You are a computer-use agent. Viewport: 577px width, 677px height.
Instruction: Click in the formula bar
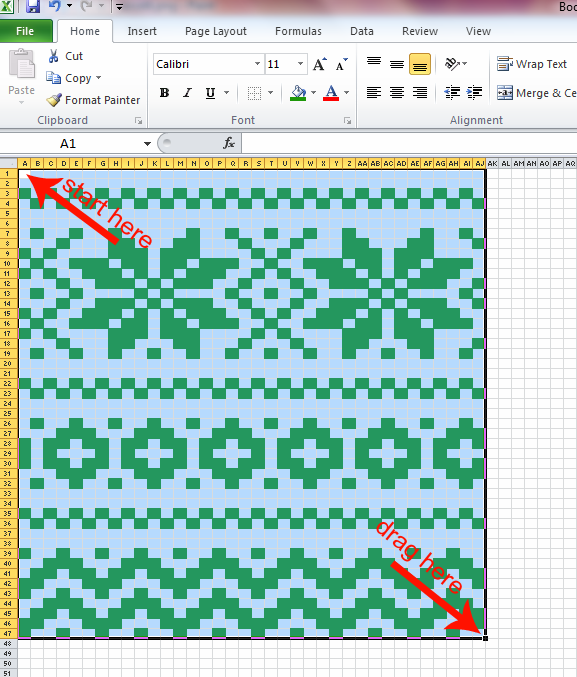[409, 143]
